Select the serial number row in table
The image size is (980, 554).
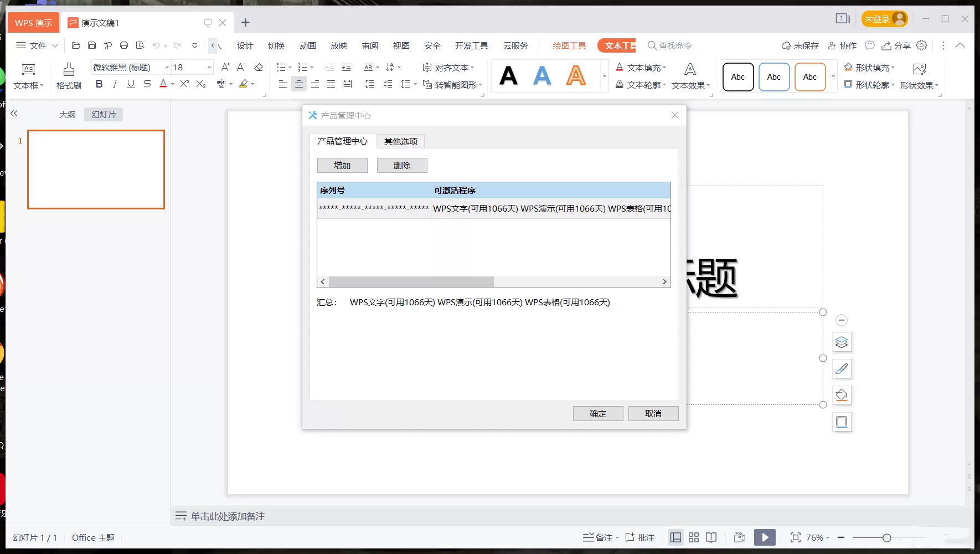click(x=494, y=208)
